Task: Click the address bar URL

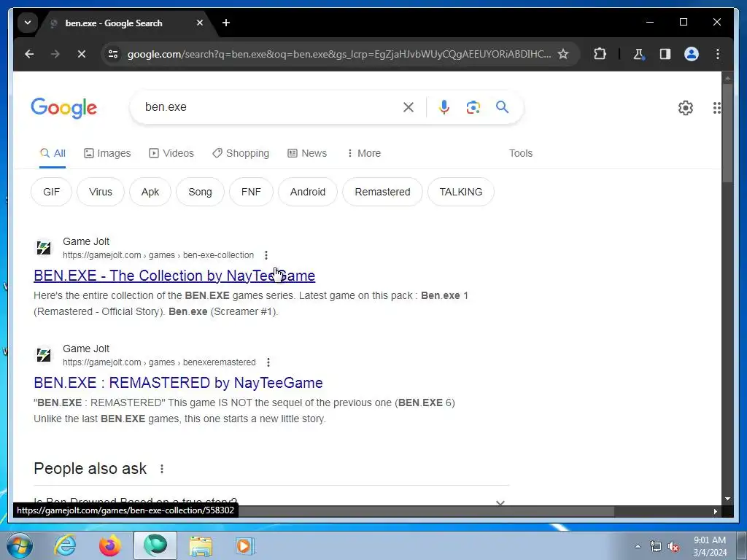Action: pos(338,54)
